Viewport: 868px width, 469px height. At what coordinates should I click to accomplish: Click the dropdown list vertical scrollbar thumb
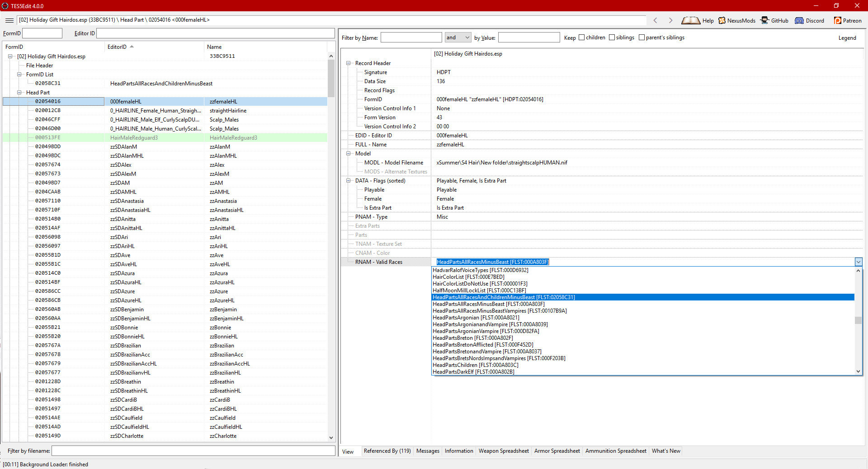(x=858, y=320)
